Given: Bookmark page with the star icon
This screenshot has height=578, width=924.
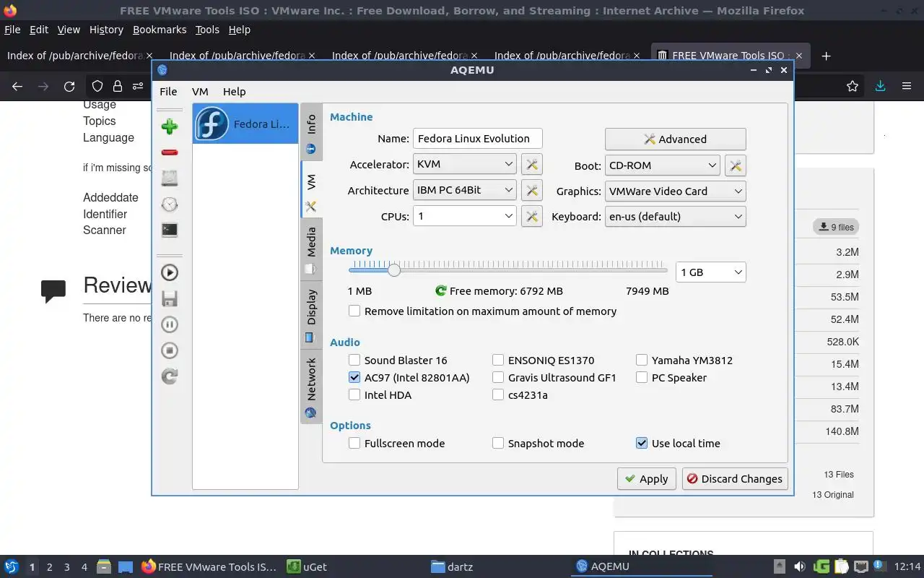Looking at the screenshot, I should coord(853,86).
